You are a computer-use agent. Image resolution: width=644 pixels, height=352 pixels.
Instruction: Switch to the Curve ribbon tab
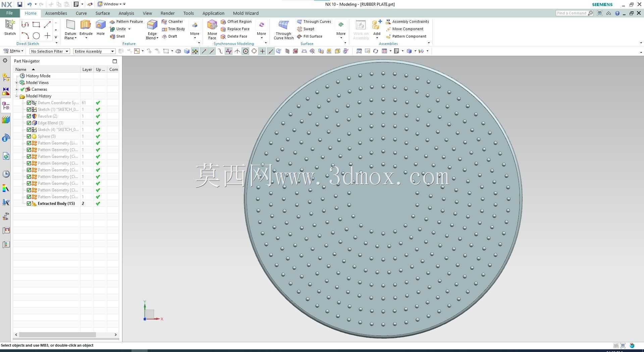81,13
